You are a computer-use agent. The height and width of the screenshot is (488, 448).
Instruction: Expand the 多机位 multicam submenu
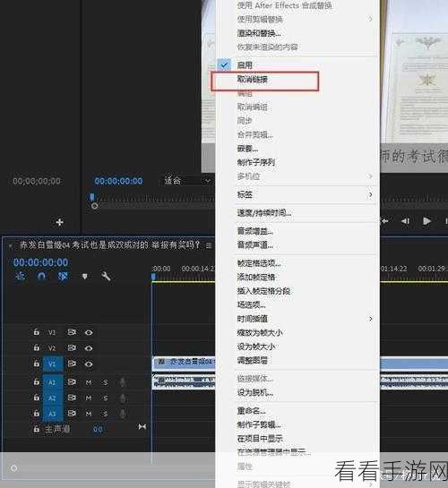[x=297, y=176]
